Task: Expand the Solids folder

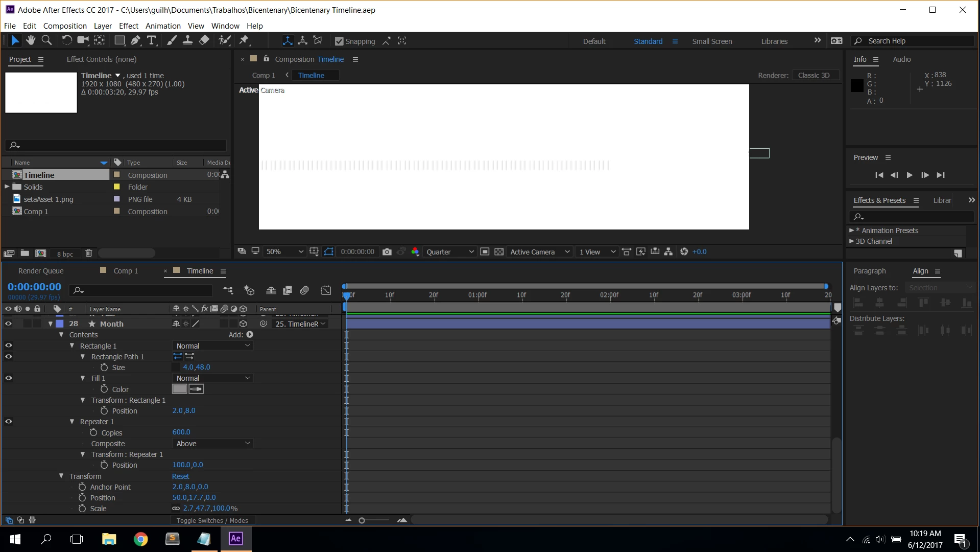Action: 7,187
